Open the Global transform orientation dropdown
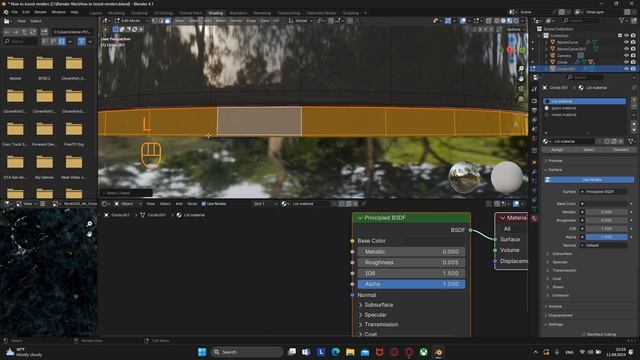This screenshot has width=640, height=360. coord(301,20)
